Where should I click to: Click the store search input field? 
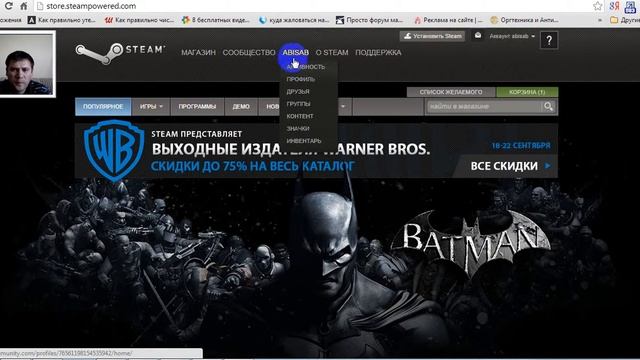(484, 107)
